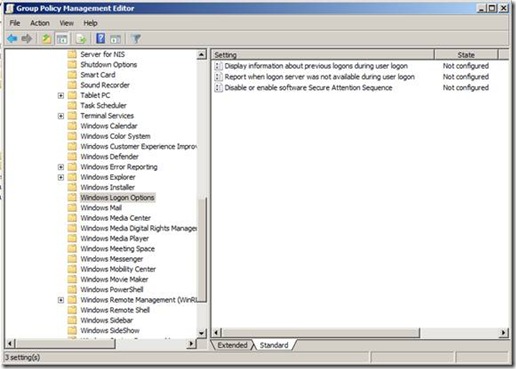
Task: Expand the Tablet PC node
Action: pos(61,96)
